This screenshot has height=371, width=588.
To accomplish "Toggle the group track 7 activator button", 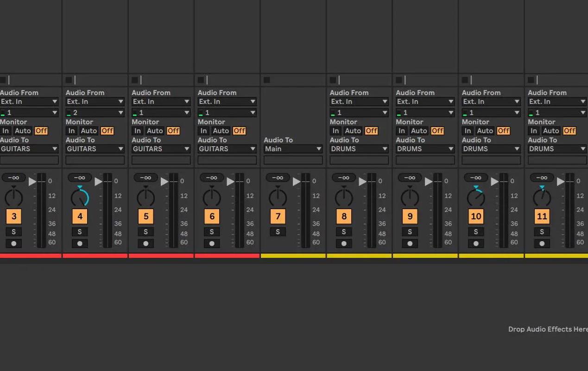I will [x=278, y=216].
